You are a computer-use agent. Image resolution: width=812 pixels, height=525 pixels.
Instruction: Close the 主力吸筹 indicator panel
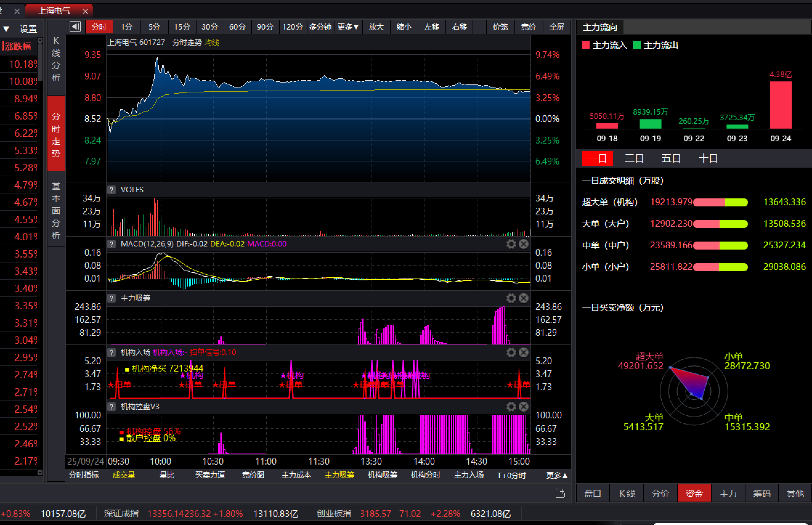click(x=523, y=298)
